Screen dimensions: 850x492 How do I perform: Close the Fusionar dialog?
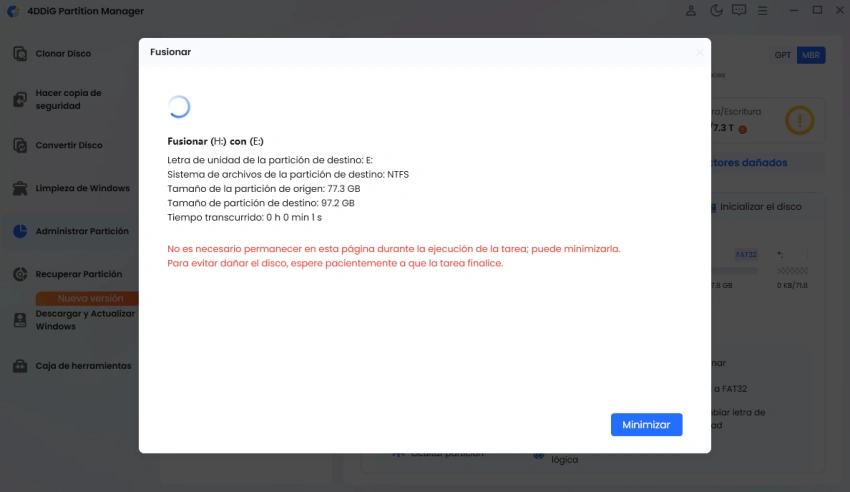(x=699, y=52)
